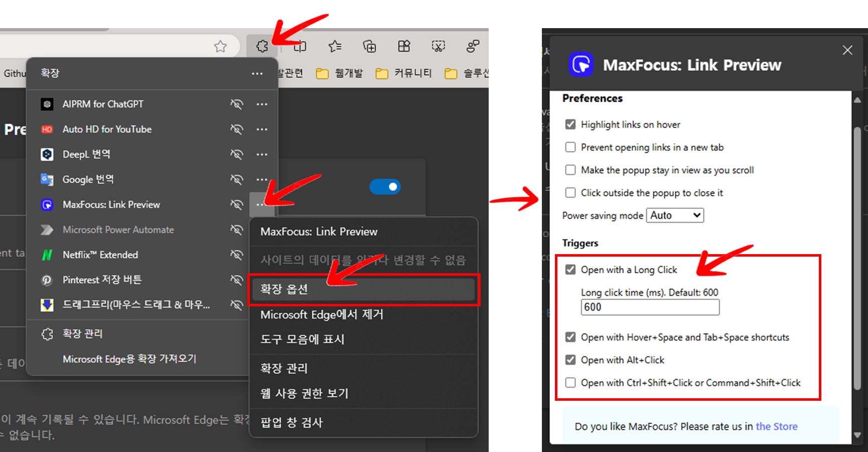
Task: Click the options scrollbar up arrow
Action: tap(857, 100)
